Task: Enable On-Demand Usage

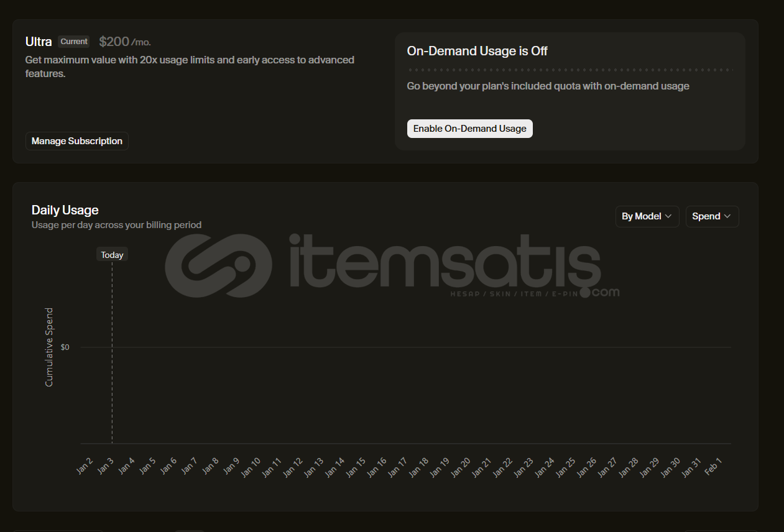Action: (x=470, y=129)
